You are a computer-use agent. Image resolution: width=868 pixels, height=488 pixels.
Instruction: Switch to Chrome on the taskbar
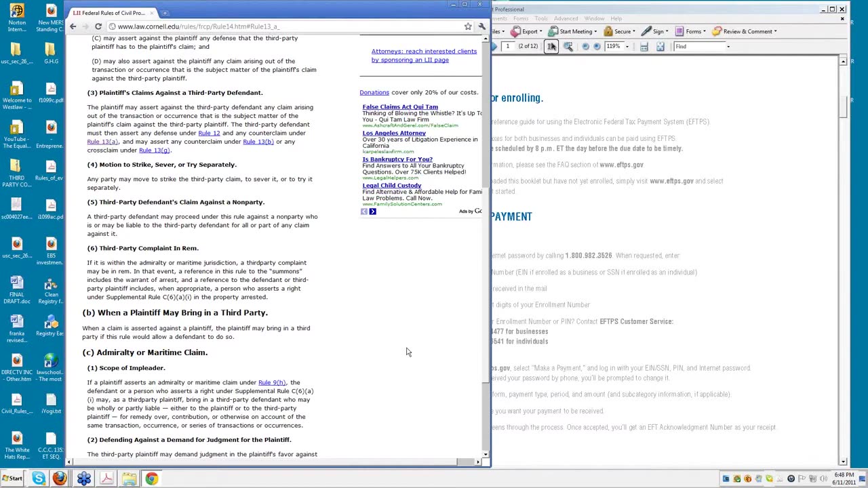point(151,479)
